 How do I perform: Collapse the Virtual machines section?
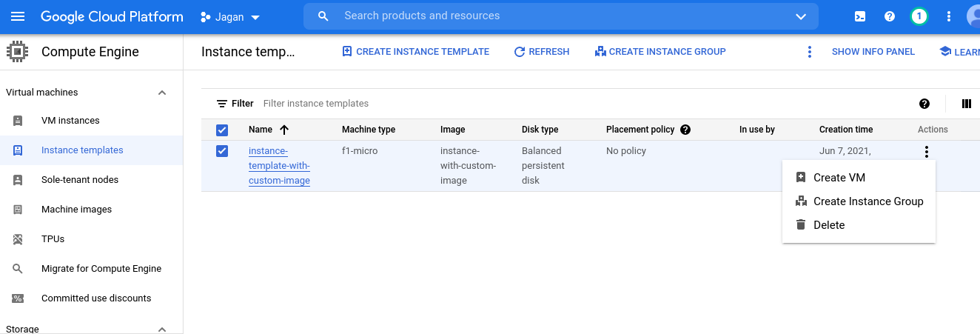pos(162,93)
